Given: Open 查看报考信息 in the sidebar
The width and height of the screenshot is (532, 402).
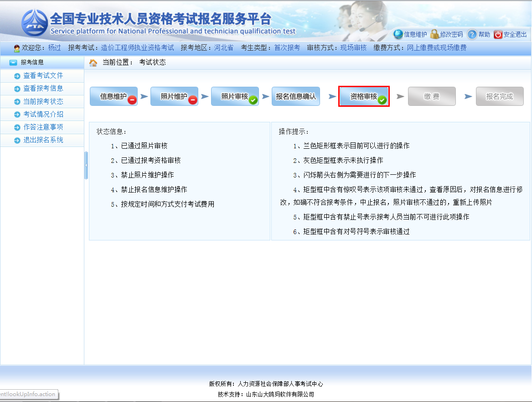Looking at the screenshot, I should (x=43, y=89).
